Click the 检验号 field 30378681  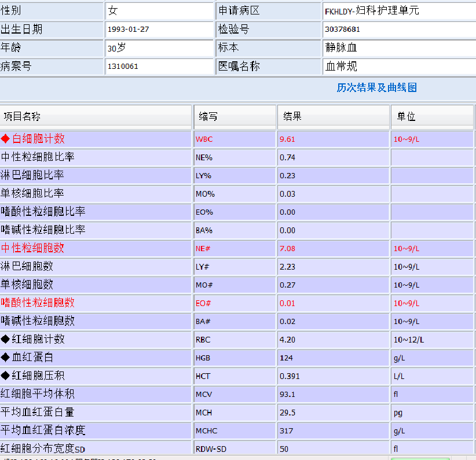[398, 30]
